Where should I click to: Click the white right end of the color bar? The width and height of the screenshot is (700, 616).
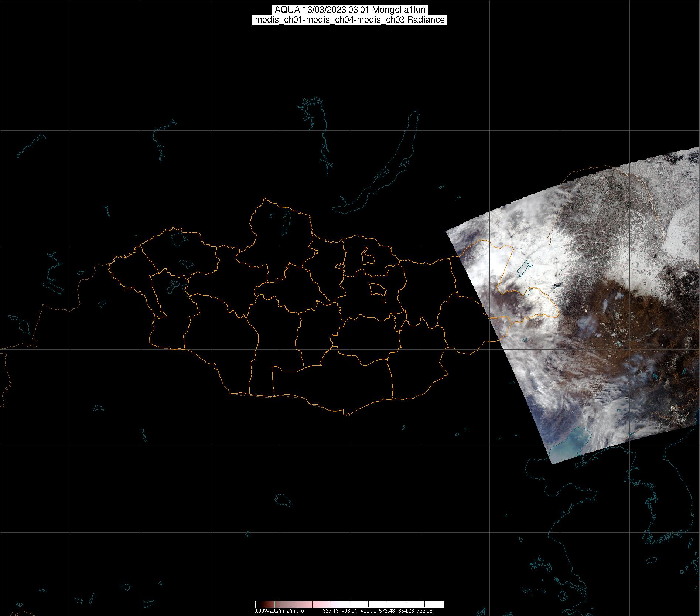coord(438,605)
